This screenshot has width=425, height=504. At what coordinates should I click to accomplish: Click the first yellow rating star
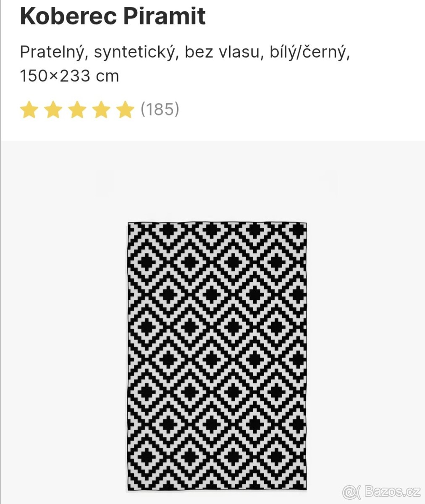coord(29,110)
